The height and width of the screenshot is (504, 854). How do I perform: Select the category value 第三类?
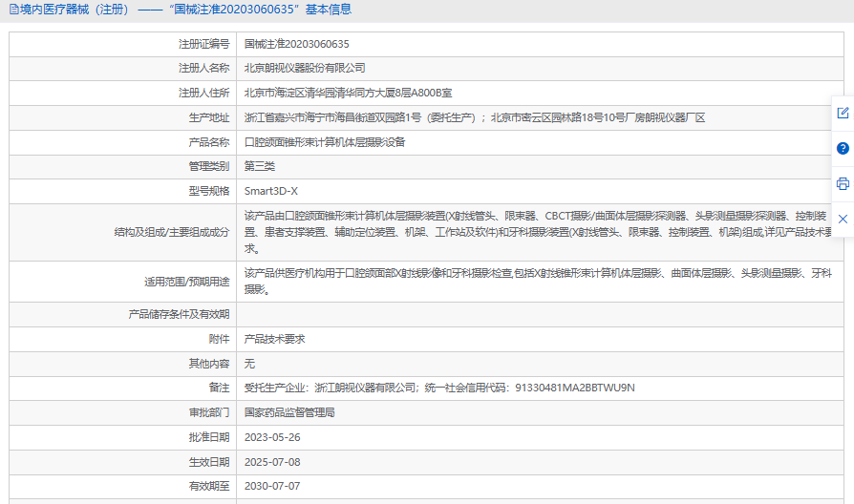point(260,166)
